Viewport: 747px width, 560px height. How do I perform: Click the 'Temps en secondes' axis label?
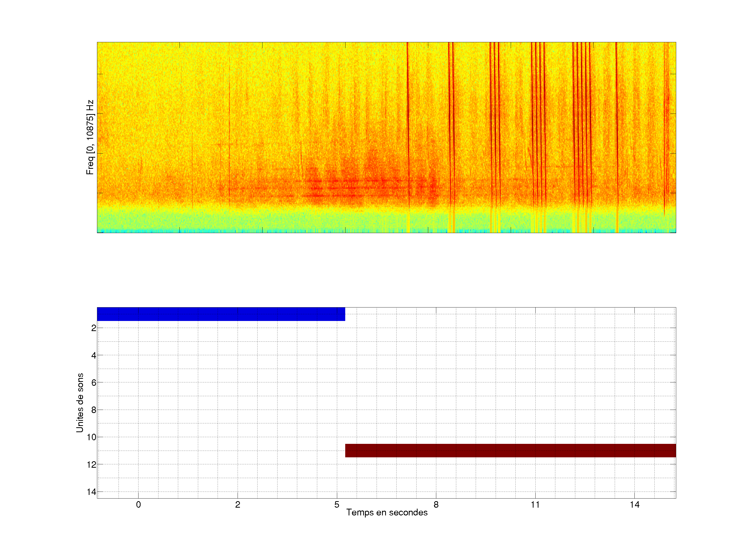pos(387,512)
